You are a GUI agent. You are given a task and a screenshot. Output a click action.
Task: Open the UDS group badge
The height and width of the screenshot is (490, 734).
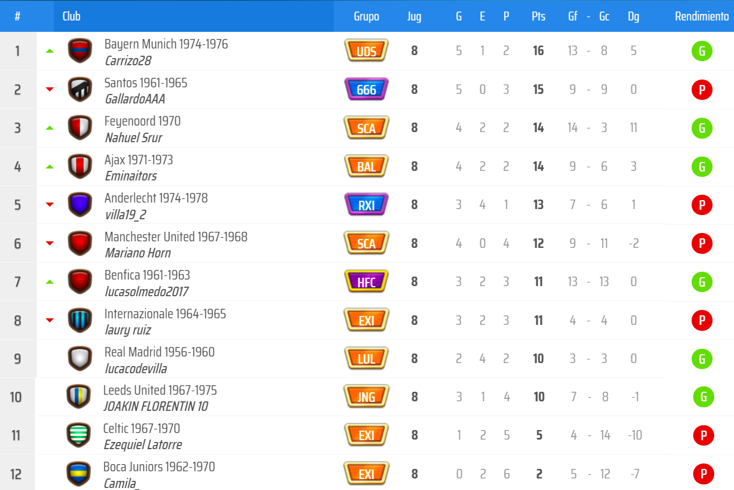[x=367, y=51]
